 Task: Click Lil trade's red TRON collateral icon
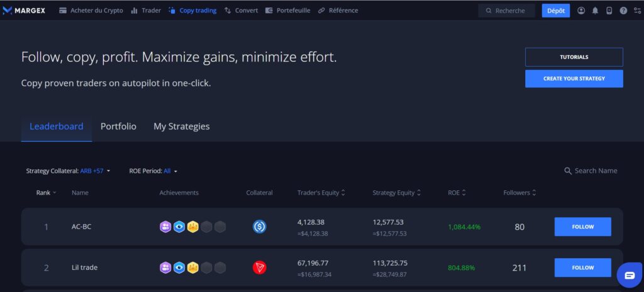[260, 268]
